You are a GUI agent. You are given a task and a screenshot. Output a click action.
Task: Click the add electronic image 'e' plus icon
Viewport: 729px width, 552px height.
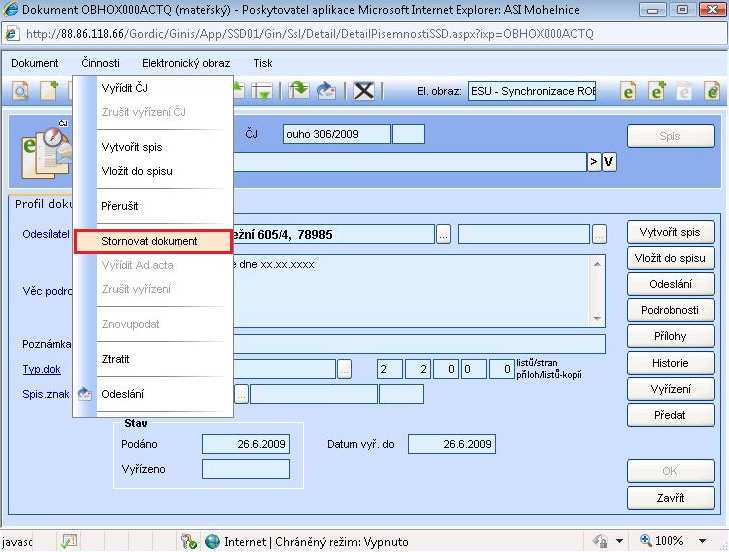656,91
